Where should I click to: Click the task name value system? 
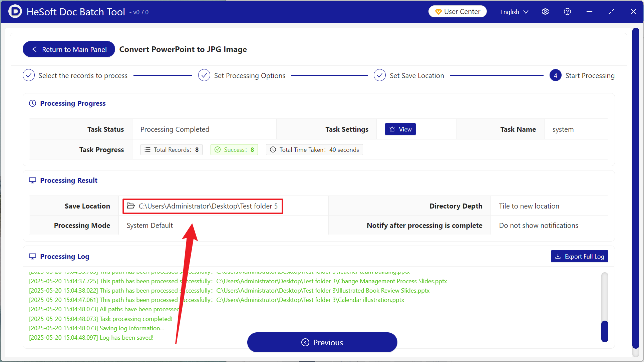563,129
